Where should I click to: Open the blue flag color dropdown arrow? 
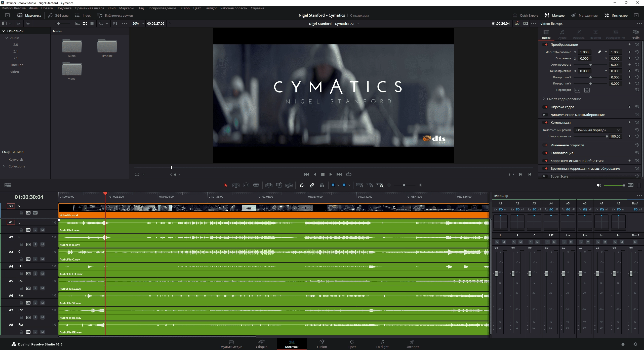[x=338, y=185]
